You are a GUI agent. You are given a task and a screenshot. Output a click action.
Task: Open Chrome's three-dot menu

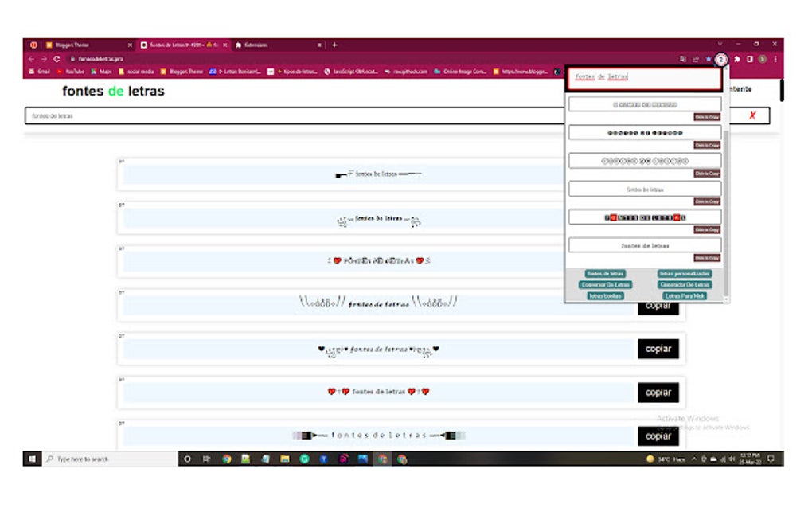775,60
